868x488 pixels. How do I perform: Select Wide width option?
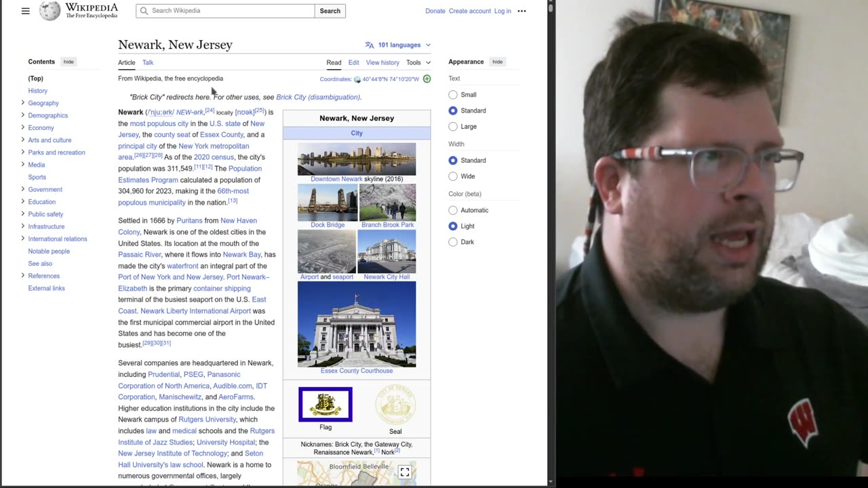453,176
